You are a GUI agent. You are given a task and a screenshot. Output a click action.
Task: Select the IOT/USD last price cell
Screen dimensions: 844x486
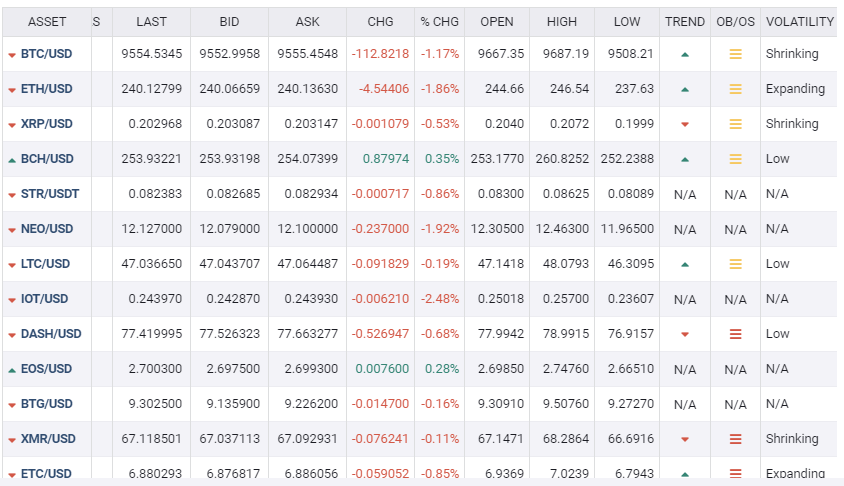151,299
